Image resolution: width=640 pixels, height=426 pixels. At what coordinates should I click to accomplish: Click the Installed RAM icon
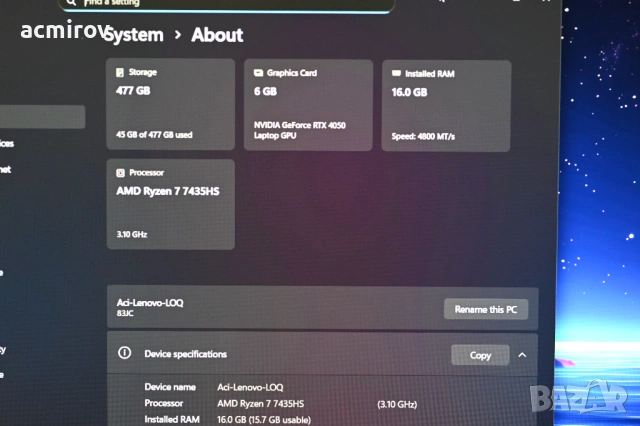396,74
